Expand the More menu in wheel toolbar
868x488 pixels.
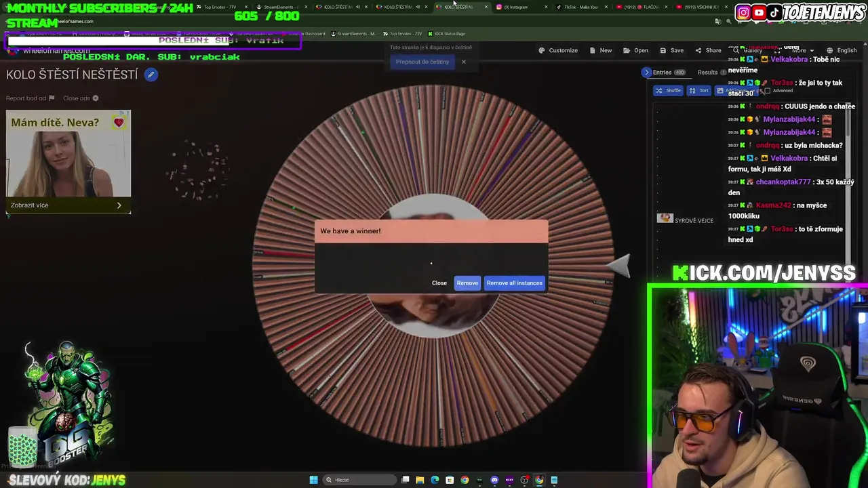click(802, 50)
